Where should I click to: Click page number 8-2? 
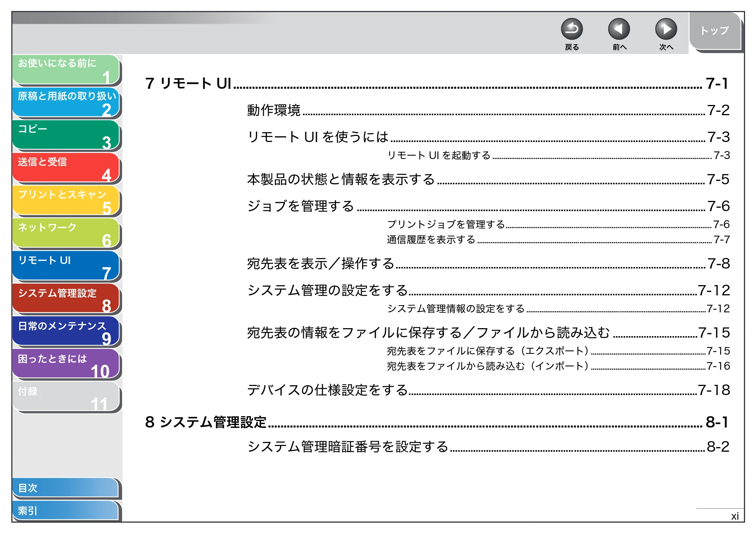(x=718, y=447)
